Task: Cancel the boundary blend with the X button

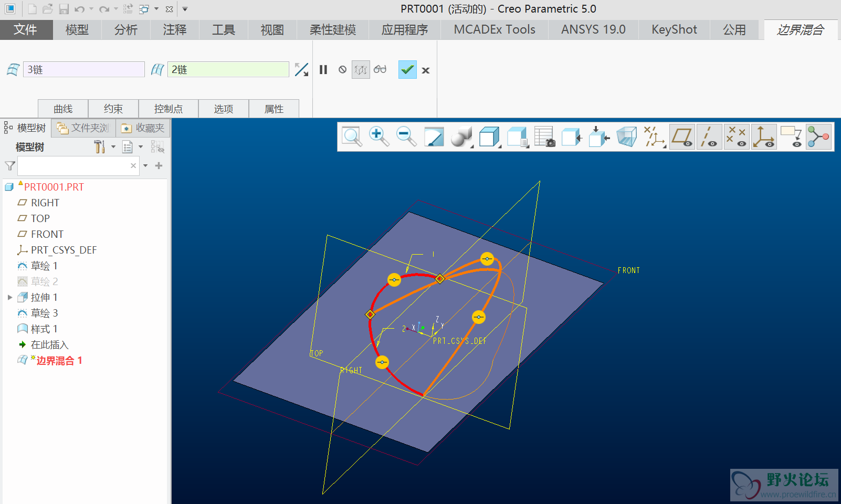Action: tap(426, 70)
